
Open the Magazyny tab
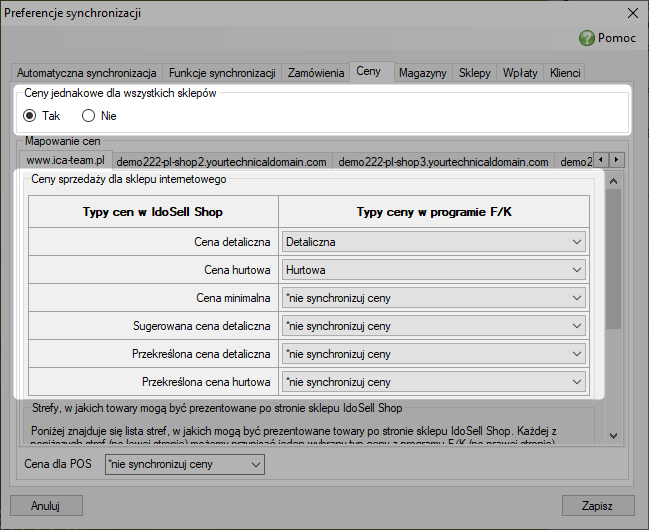[423, 73]
